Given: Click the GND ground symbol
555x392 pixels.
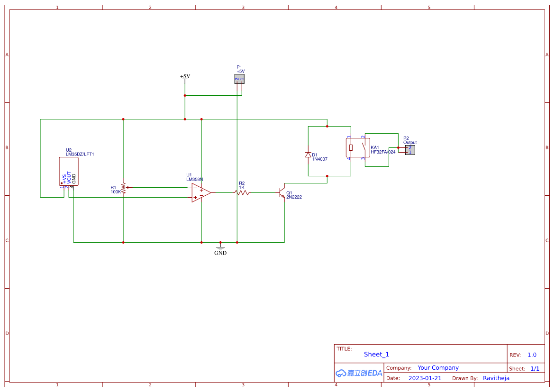Looking at the screenshot, I should point(220,248).
